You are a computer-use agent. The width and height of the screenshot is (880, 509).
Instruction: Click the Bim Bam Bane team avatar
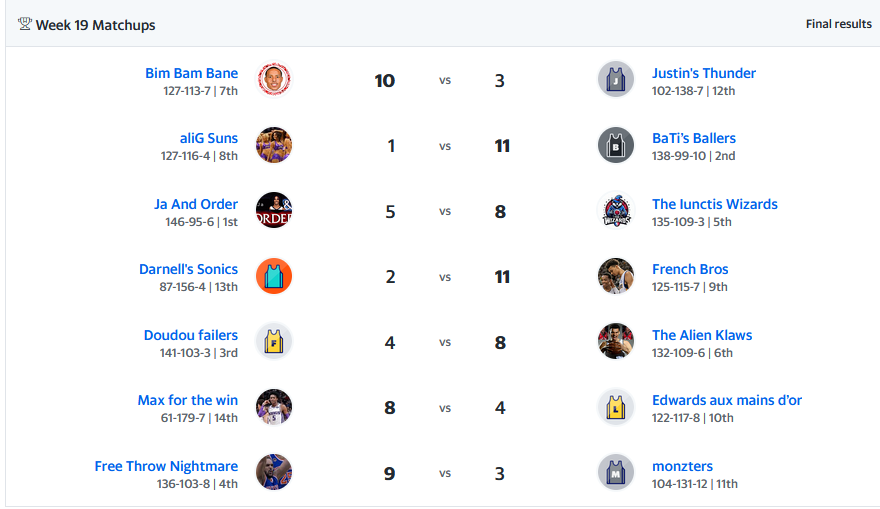tap(274, 79)
